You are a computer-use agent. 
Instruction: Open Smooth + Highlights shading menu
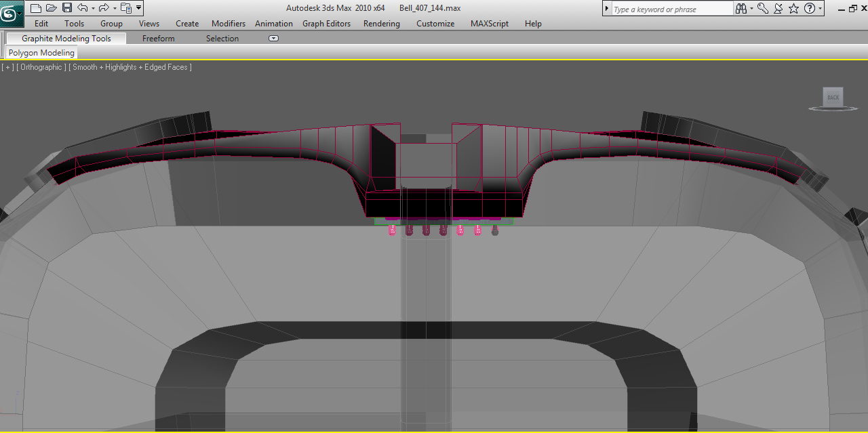click(x=130, y=67)
